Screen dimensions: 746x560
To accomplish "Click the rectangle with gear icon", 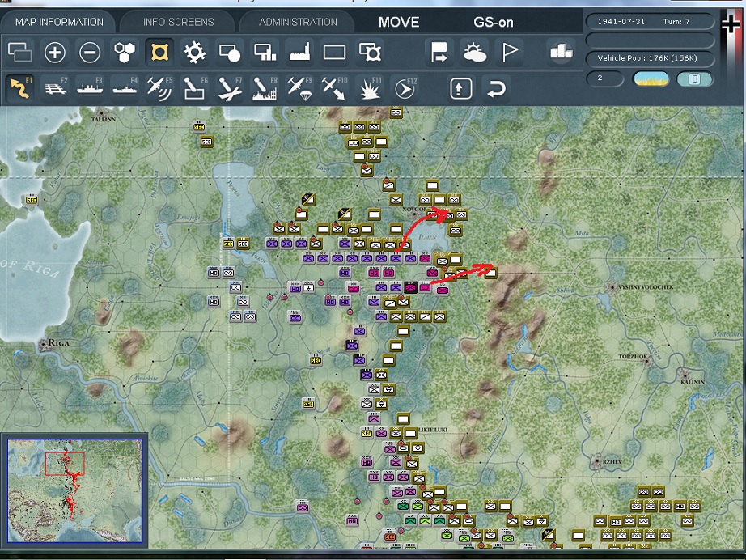I will point(370,52).
